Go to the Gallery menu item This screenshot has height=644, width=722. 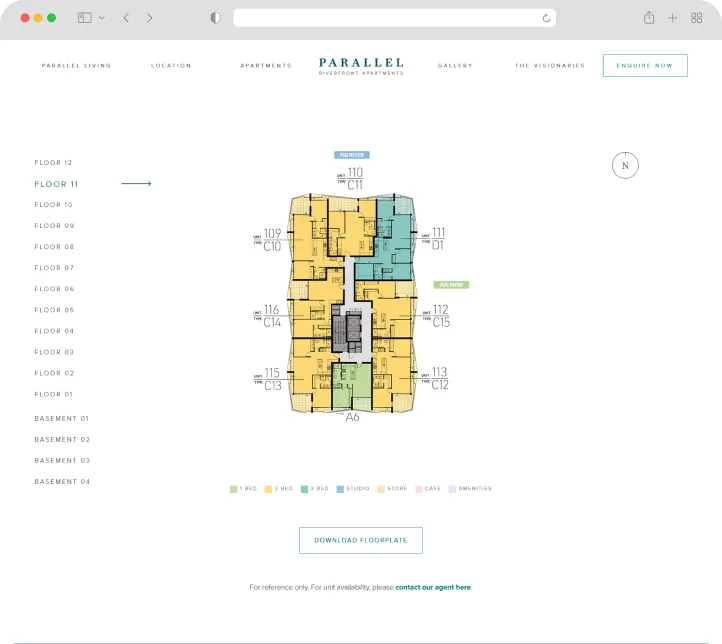[455, 66]
